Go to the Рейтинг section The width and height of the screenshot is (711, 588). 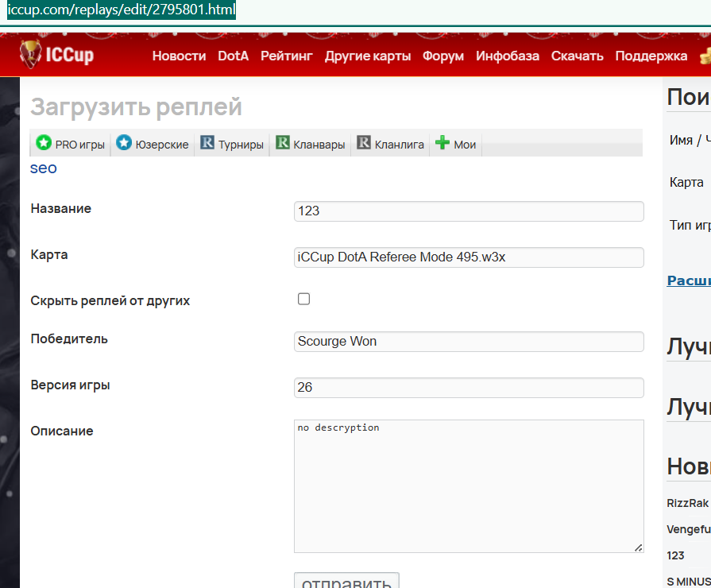(x=287, y=56)
